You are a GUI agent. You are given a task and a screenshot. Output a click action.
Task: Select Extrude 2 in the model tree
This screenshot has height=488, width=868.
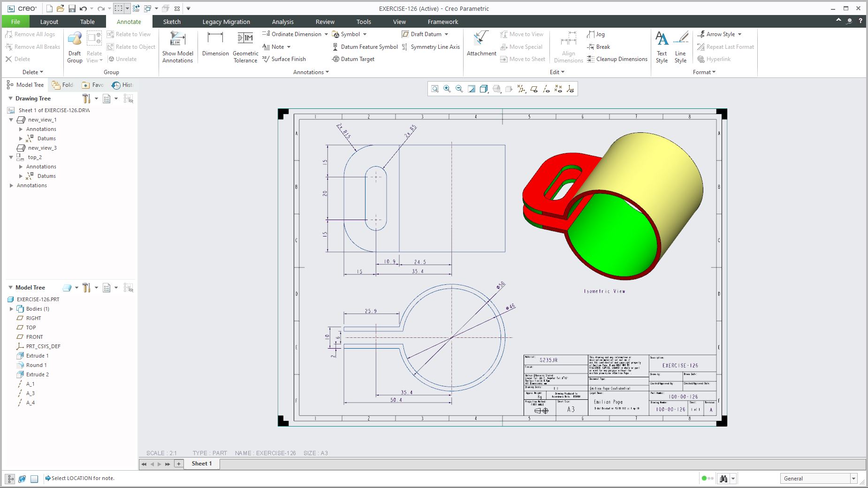[38, 374]
